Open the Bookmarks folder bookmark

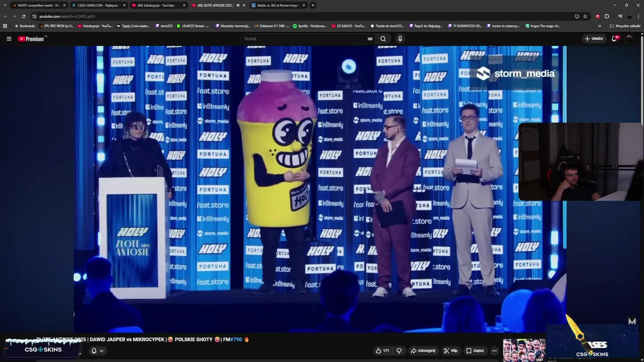point(25,26)
